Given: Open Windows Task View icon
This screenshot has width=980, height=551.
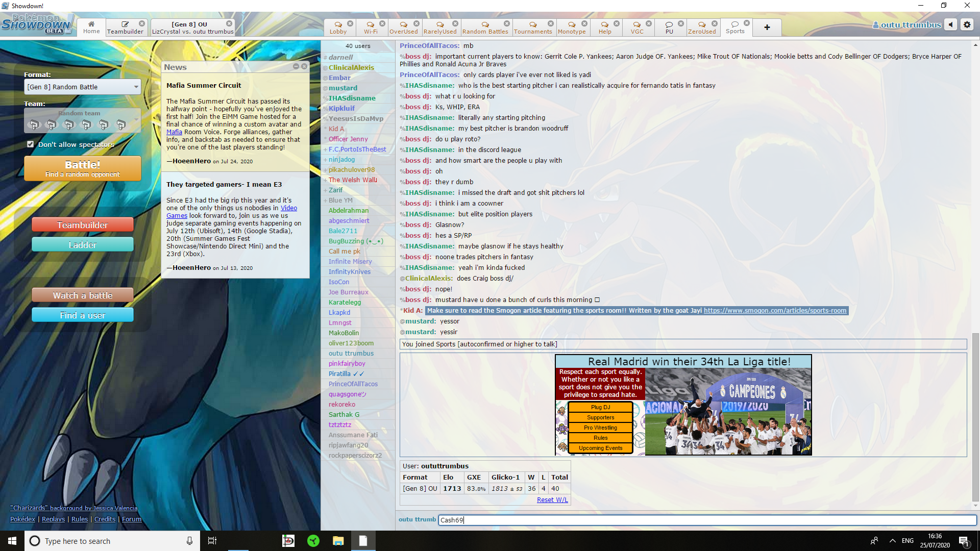Looking at the screenshot, I should 212,541.
